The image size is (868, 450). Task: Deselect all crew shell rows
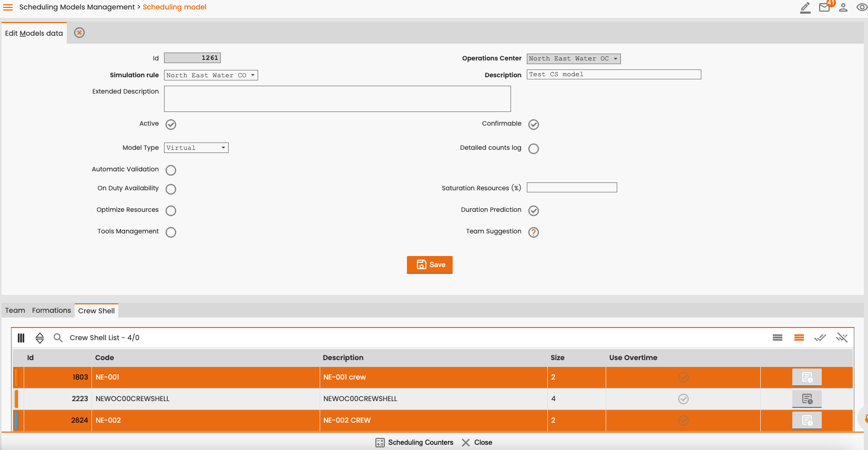point(842,337)
